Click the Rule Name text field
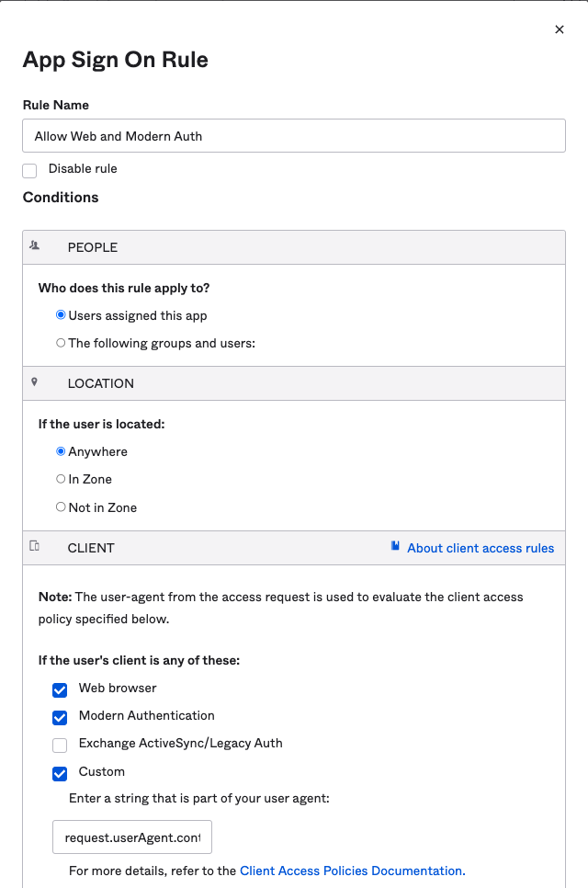This screenshot has width=588, height=888. pos(294,135)
